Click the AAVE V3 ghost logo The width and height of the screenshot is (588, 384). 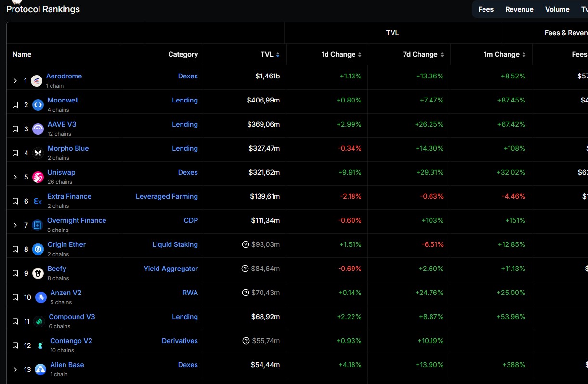tap(38, 129)
